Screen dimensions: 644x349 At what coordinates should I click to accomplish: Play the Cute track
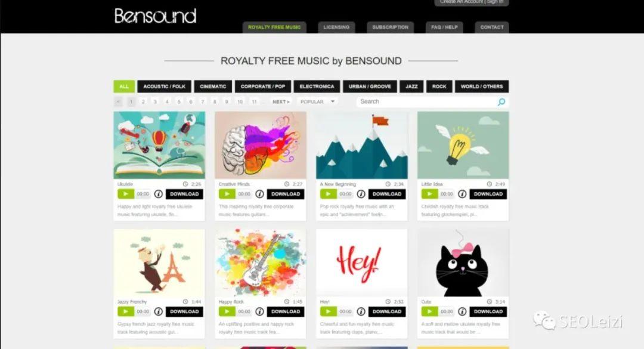point(429,311)
